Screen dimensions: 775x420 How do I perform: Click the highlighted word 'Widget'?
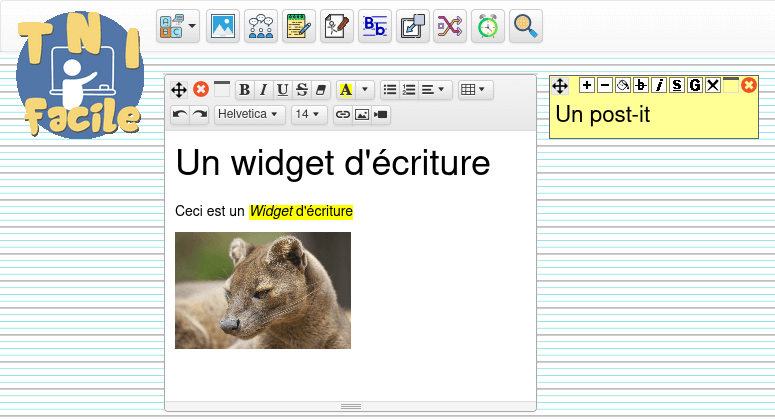point(271,211)
